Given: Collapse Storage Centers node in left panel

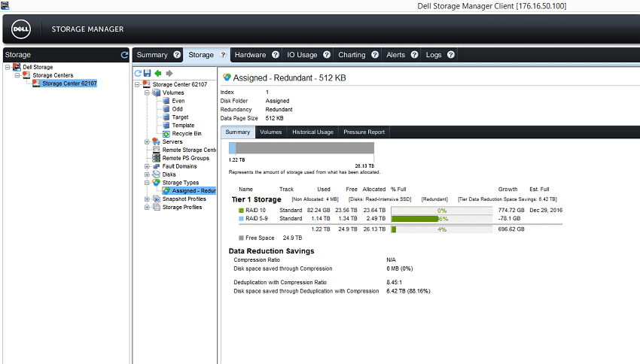Looking at the screenshot, I should (17, 75).
